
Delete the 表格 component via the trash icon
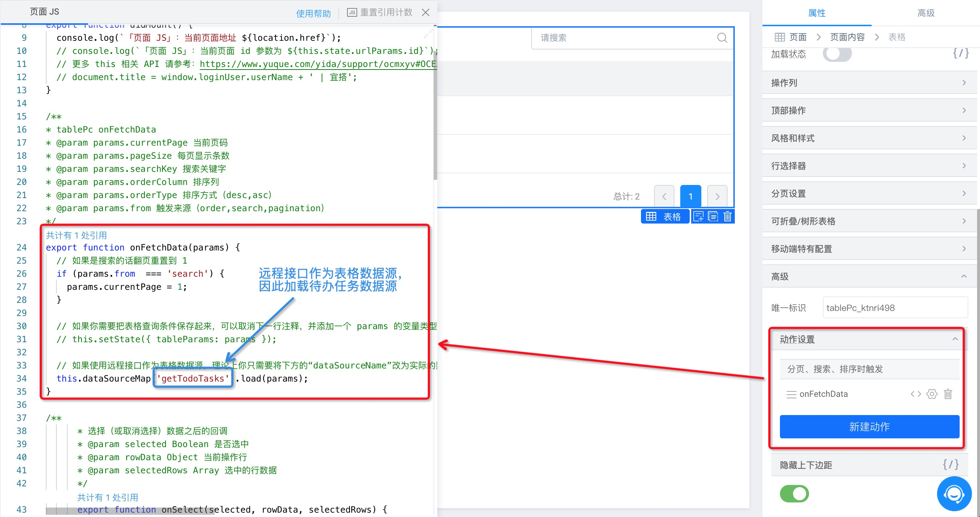pos(728,217)
